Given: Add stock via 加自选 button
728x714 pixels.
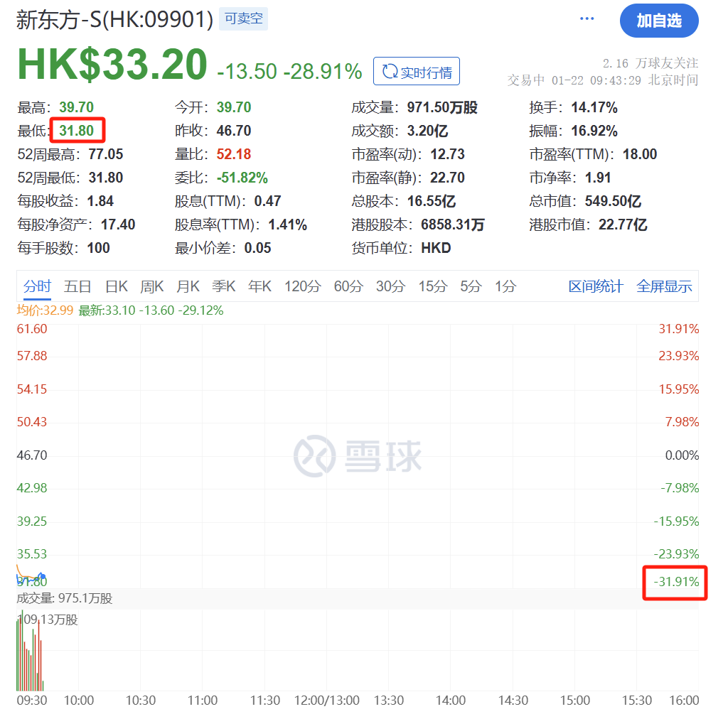Looking at the screenshot, I should click(658, 21).
